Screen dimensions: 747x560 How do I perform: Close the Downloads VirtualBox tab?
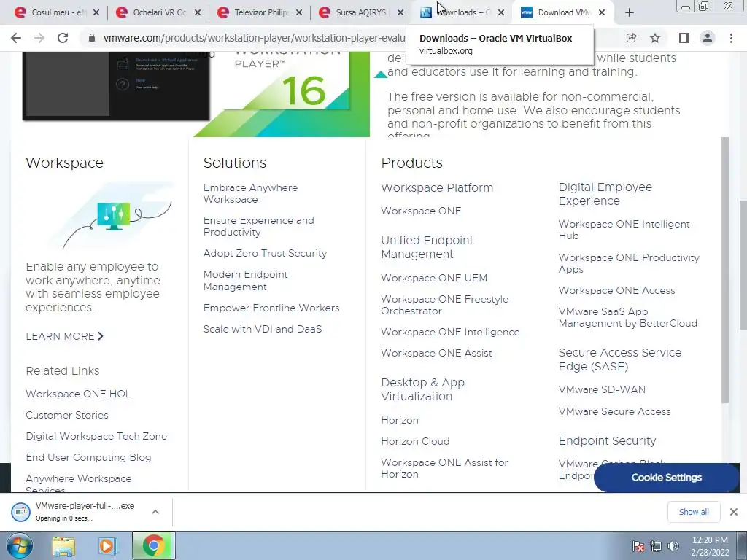tap(501, 12)
